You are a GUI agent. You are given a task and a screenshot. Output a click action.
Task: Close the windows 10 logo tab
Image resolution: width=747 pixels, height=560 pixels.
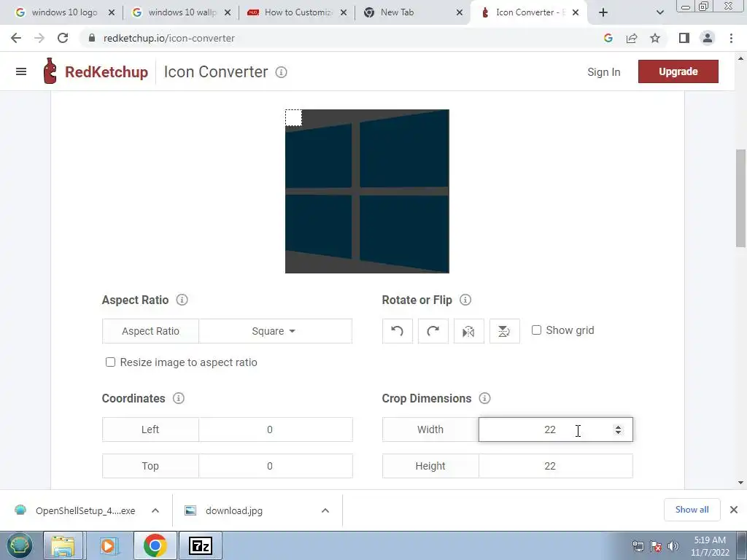pos(112,13)
